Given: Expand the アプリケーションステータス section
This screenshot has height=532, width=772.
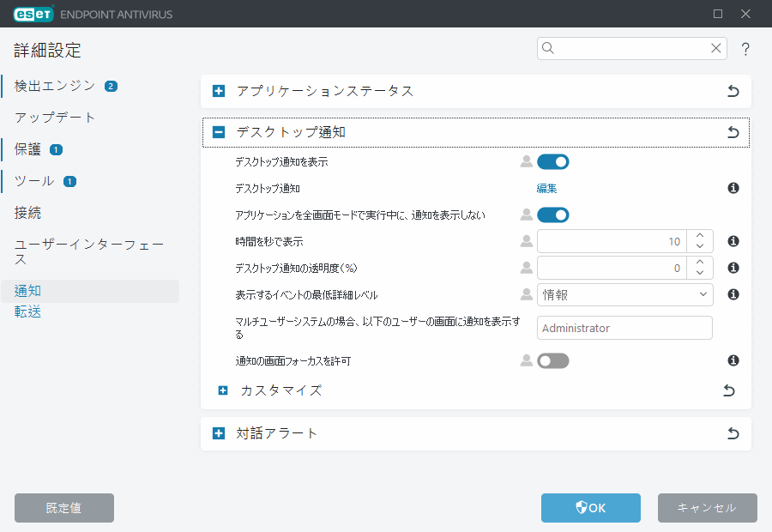Looking at the screenshot, I should tap(218, 91).
